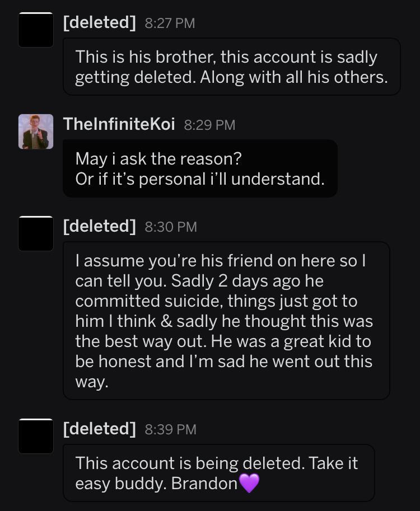Click TheInfiniteKoi's Rick Astley profile picture
Image resolution: width=420 pixels, height=511 pixels.
point(36,132)
